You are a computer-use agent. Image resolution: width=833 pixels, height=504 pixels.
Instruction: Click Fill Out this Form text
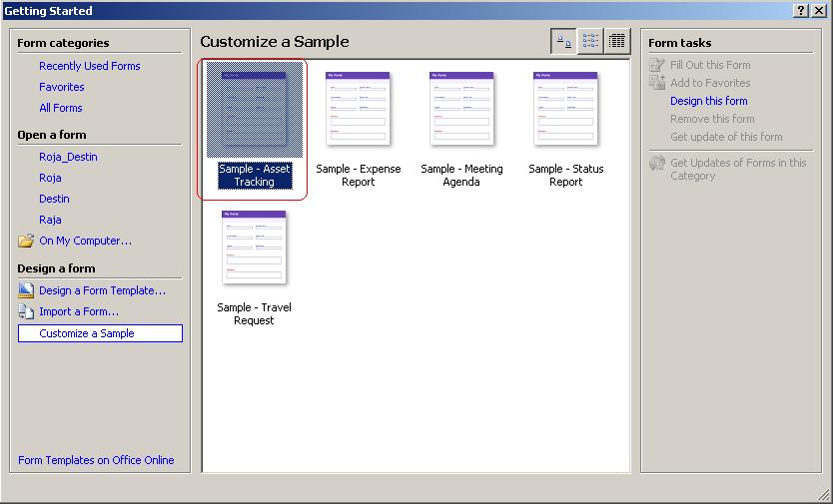pyautogui.click(x=710, y=65)
